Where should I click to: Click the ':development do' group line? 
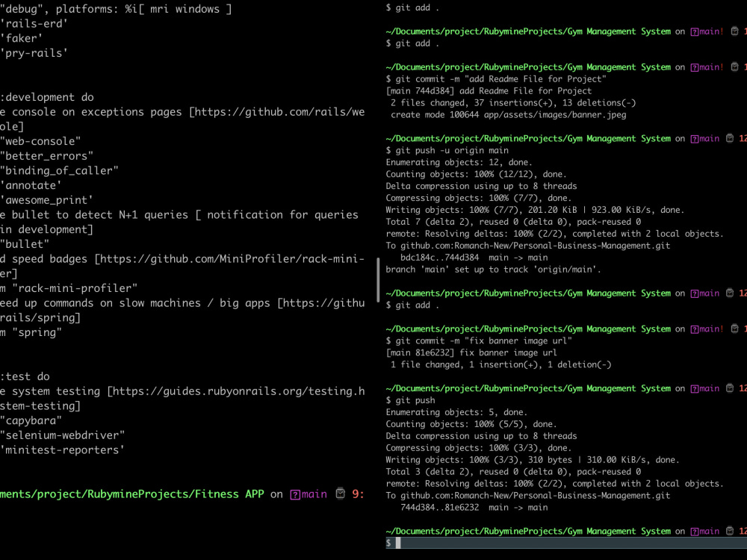[46, 97]
